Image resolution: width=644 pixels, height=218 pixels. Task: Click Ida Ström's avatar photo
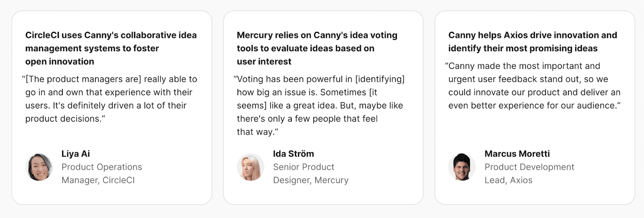[x=250, y=167]
